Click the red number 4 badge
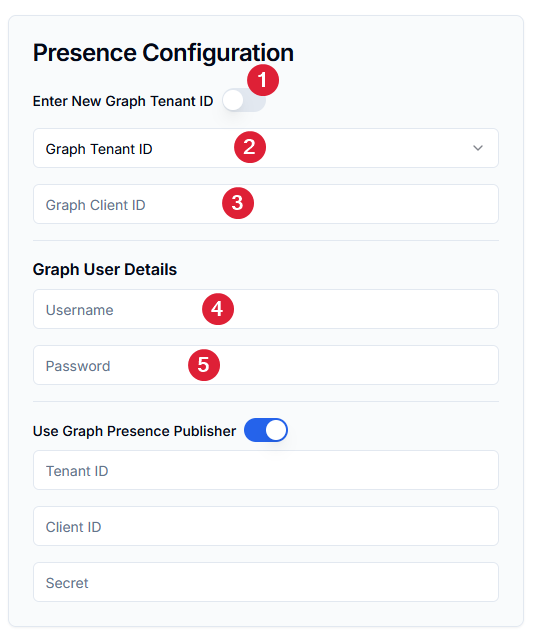The width and height of the screenshot is (533, 641). (x=218, y=309)
